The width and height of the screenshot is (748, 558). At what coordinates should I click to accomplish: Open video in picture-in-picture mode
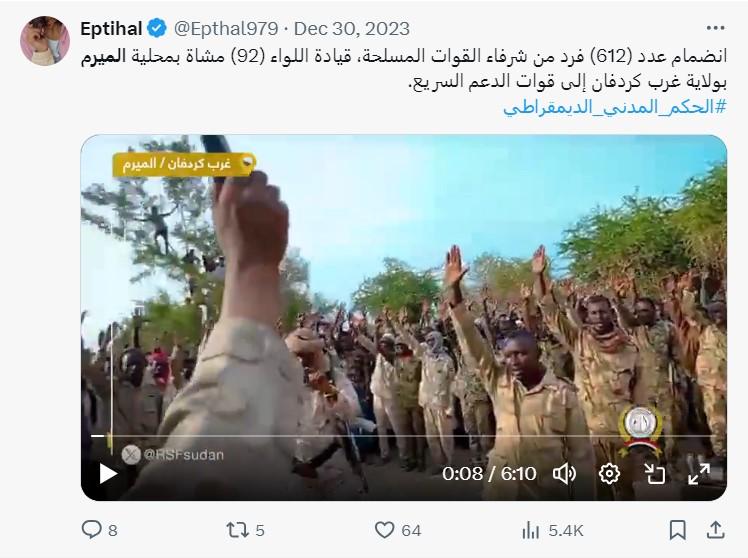click(654, 474)
